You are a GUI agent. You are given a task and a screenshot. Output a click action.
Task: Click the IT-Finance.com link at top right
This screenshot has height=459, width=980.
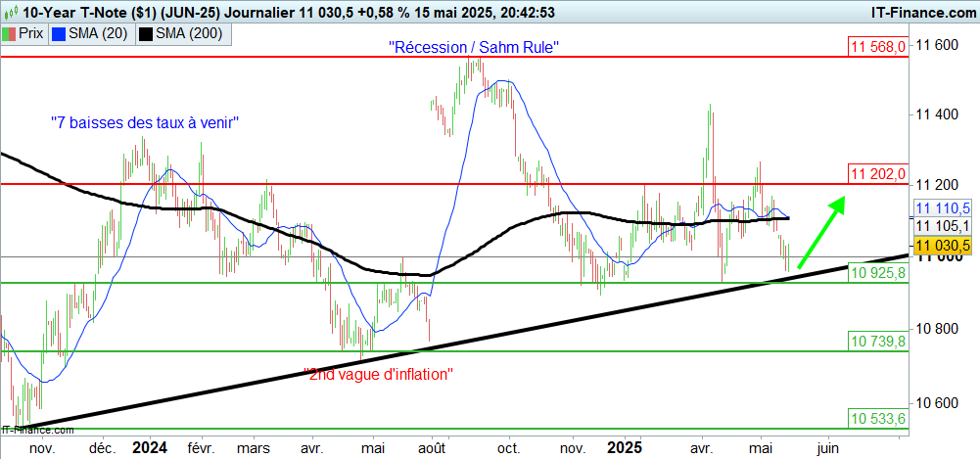point(908,12)
